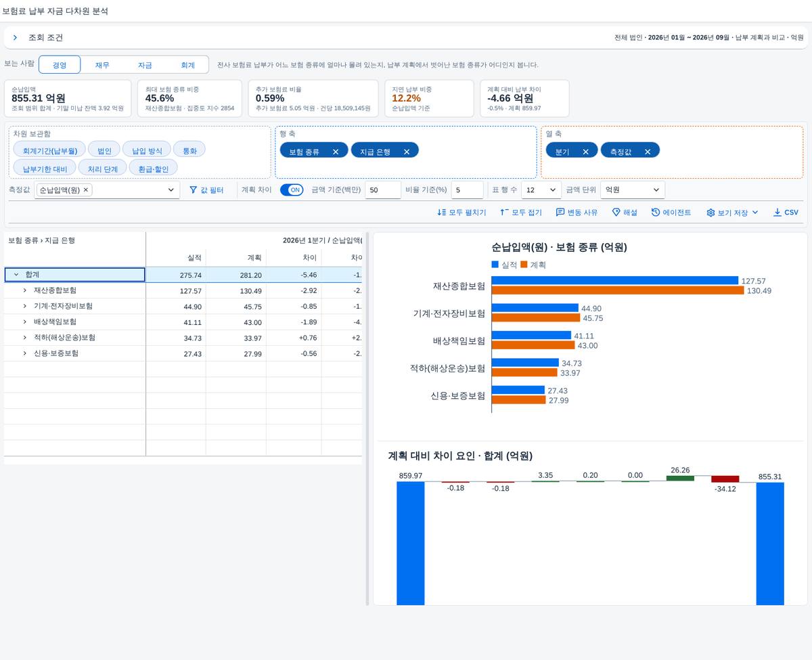Viewport: 812px width, 660px height.
Task: Expand the 조회 조건 panel chevron
Action: point(15,38)
